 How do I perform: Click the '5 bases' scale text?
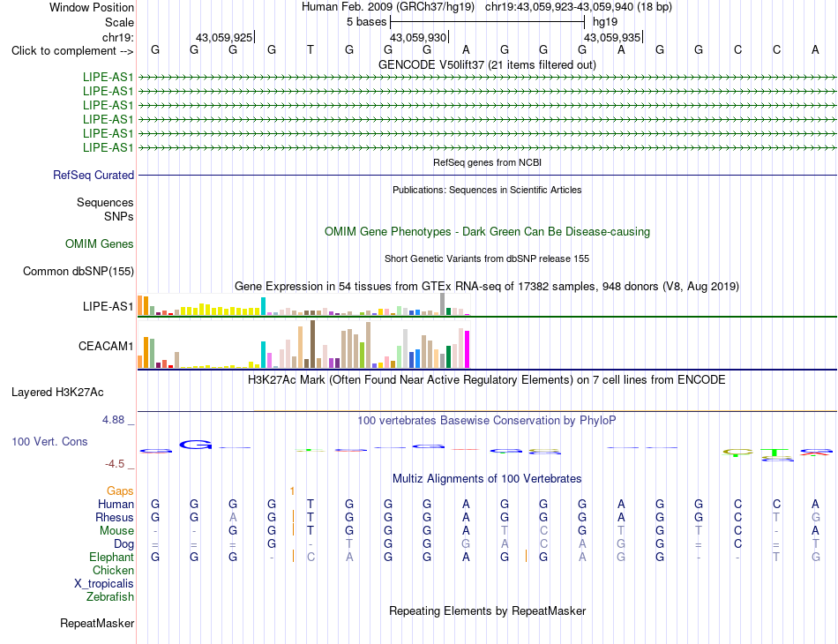366,22
